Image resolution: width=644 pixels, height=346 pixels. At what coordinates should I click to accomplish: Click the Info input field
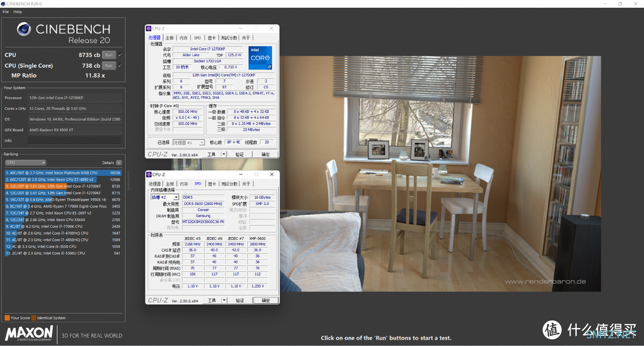[x=75, y=141]
